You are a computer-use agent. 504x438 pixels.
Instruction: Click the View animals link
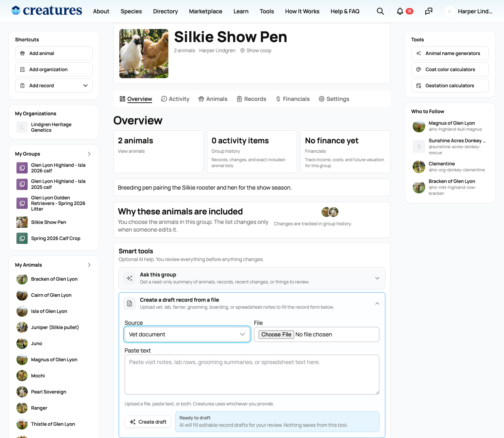tap(131, 151)
